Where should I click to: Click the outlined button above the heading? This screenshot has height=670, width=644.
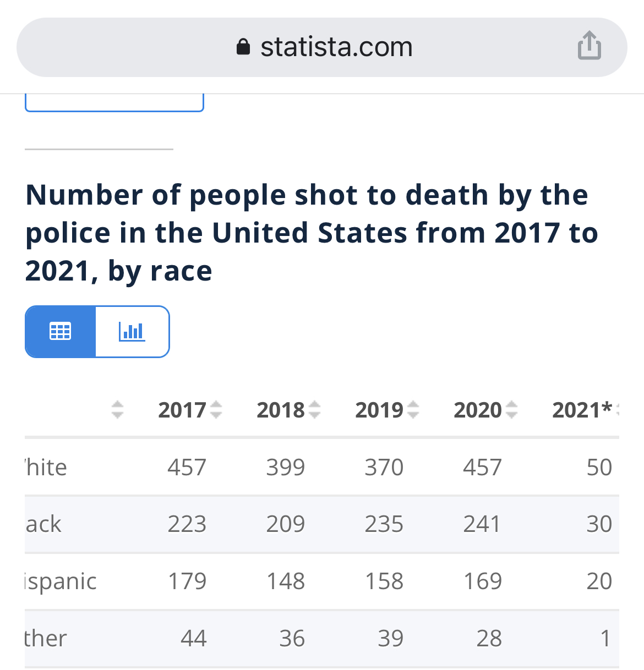[114, 102]
